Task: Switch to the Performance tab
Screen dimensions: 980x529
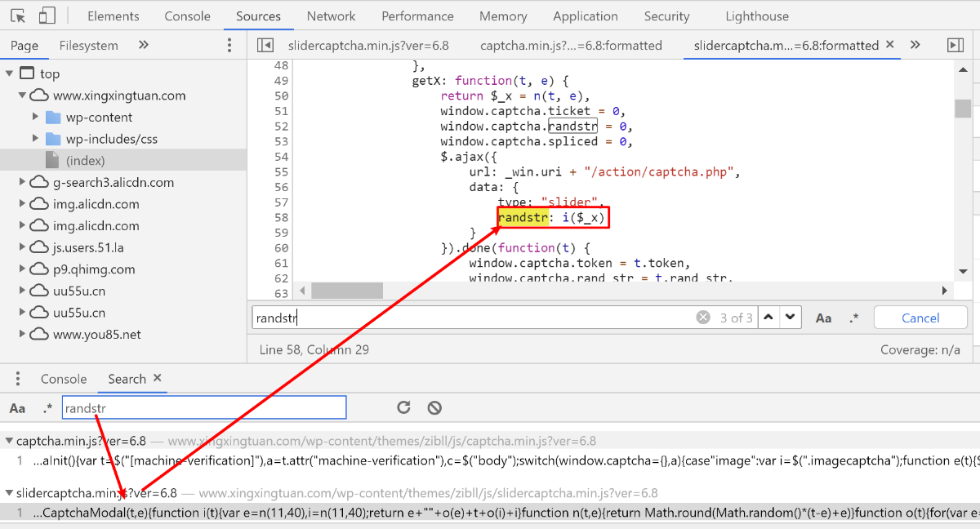Action: [417, 16]
